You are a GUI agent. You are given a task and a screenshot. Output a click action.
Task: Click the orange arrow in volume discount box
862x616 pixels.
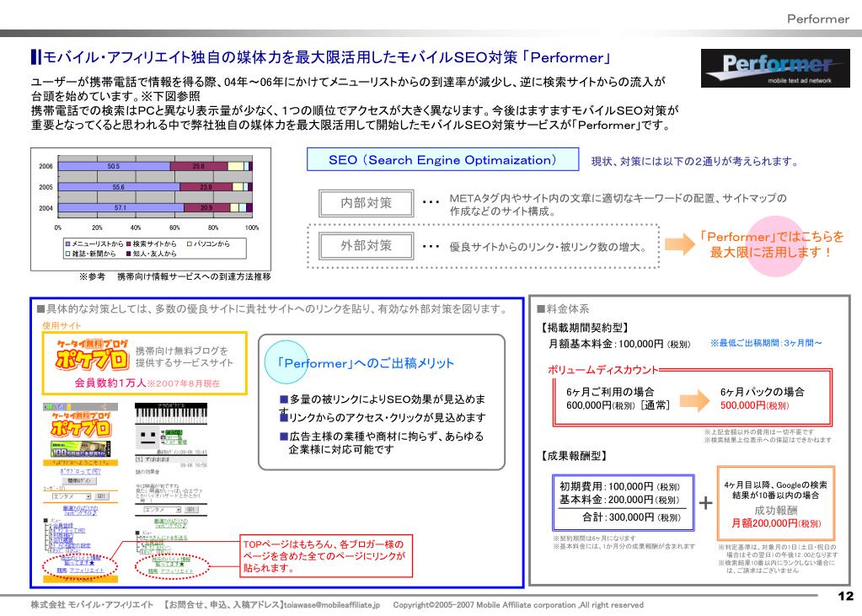pos(695,399)
